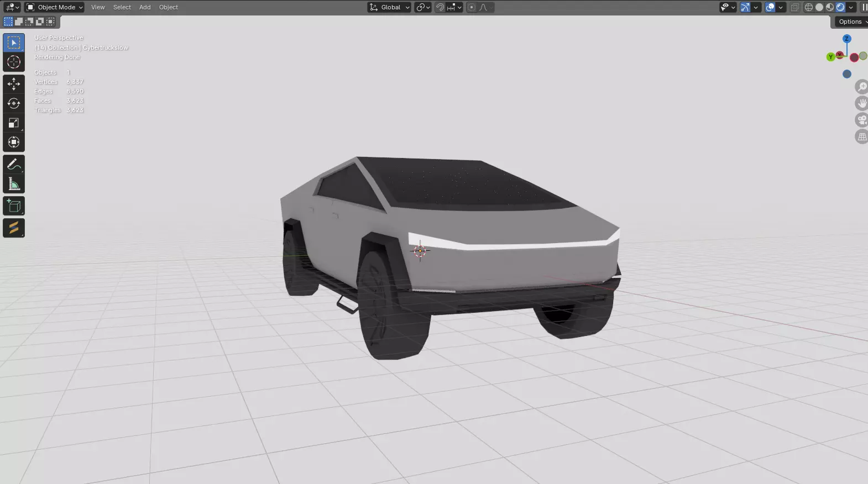Click '(14) Collection | Cybertrucklow' text
Image resolution: width=868 pixels, height=484 pixels.
click(81, 48)
